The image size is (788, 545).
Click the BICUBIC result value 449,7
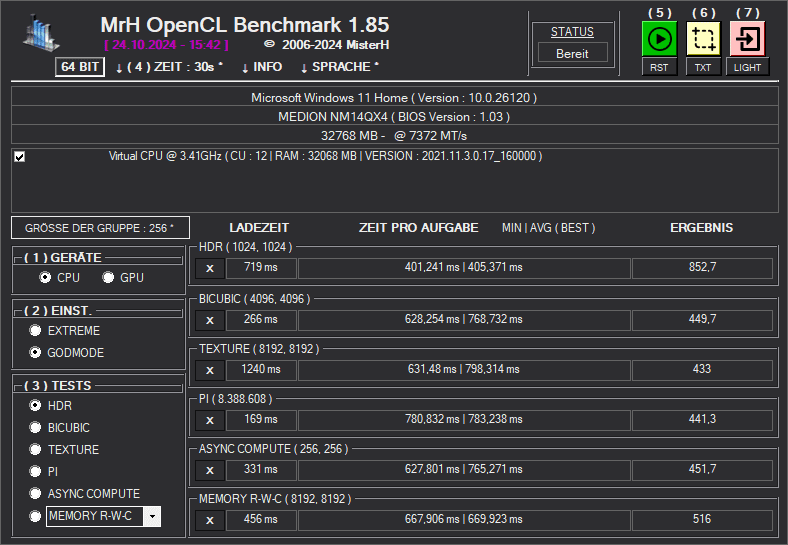[x=702, y=319]
